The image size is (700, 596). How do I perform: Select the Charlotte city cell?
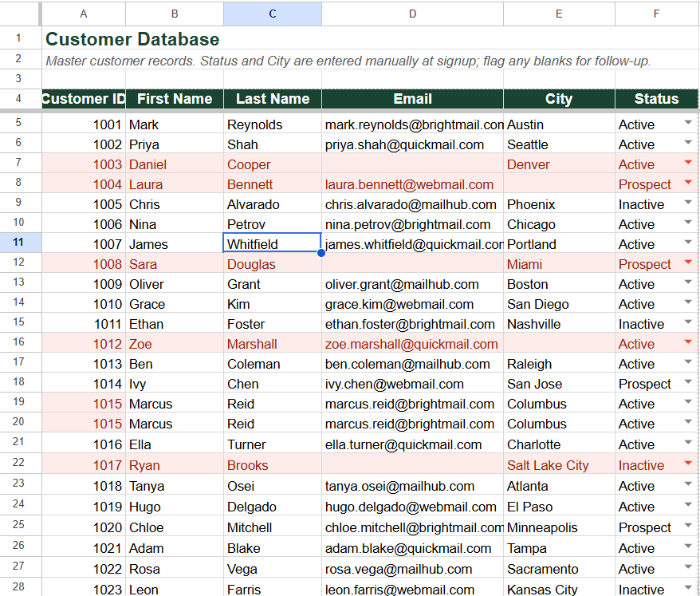pos(559,444)
